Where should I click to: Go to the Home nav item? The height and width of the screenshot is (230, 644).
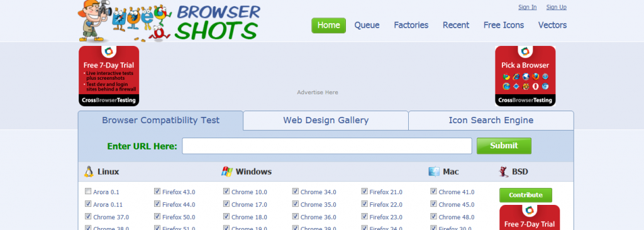point(328,25)
